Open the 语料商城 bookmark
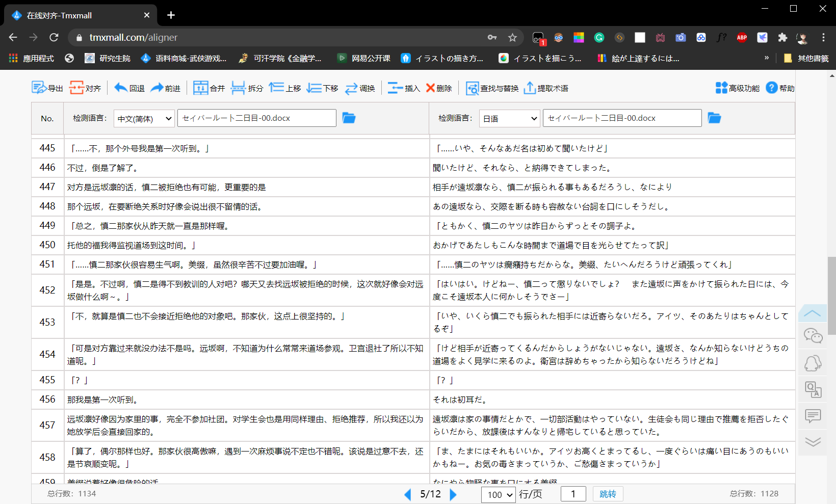This screenshot has width=836, height=504. point(184,58)
